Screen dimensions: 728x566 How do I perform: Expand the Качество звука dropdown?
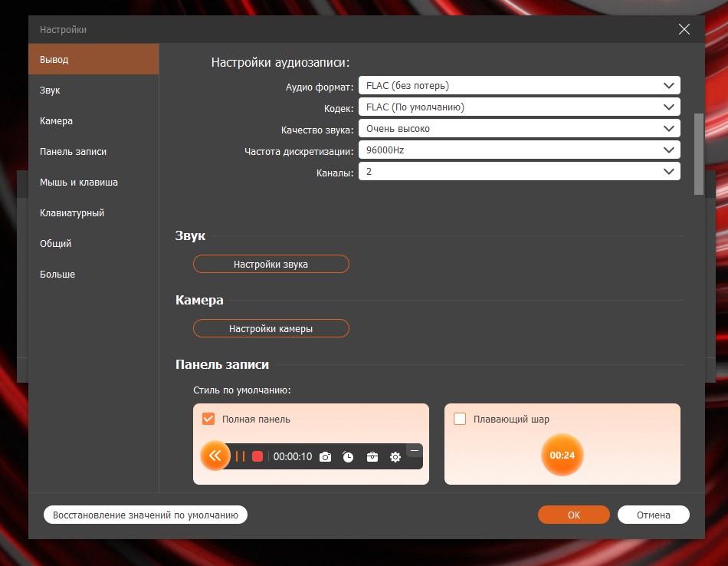520,129
